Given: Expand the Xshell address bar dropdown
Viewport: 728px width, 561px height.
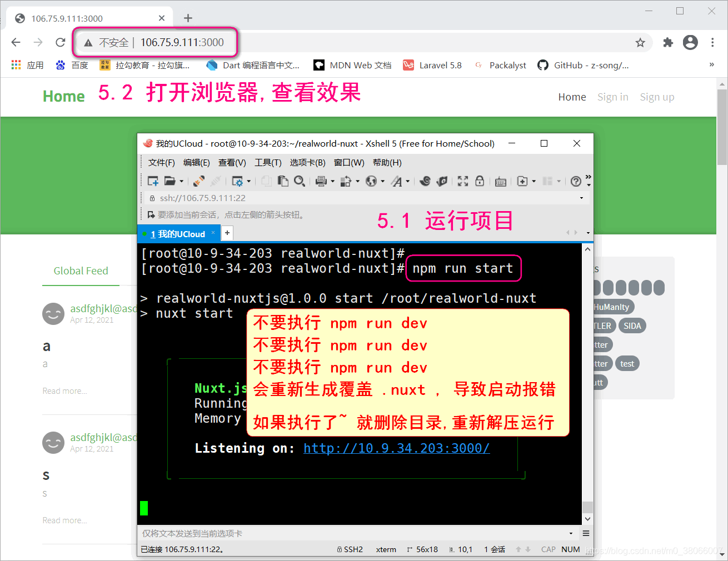Looking at the screenshot, I should point(581,198).
